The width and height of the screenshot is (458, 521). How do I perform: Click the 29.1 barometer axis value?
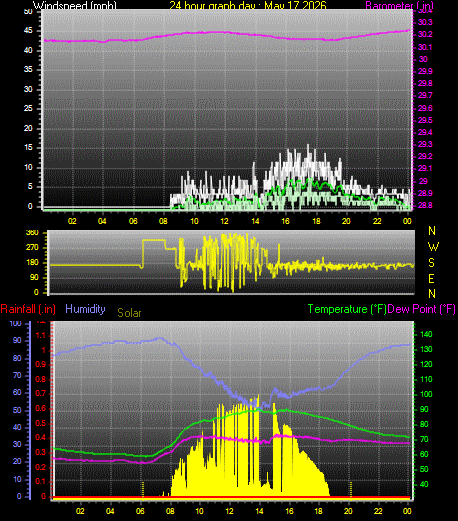point(425,168)
